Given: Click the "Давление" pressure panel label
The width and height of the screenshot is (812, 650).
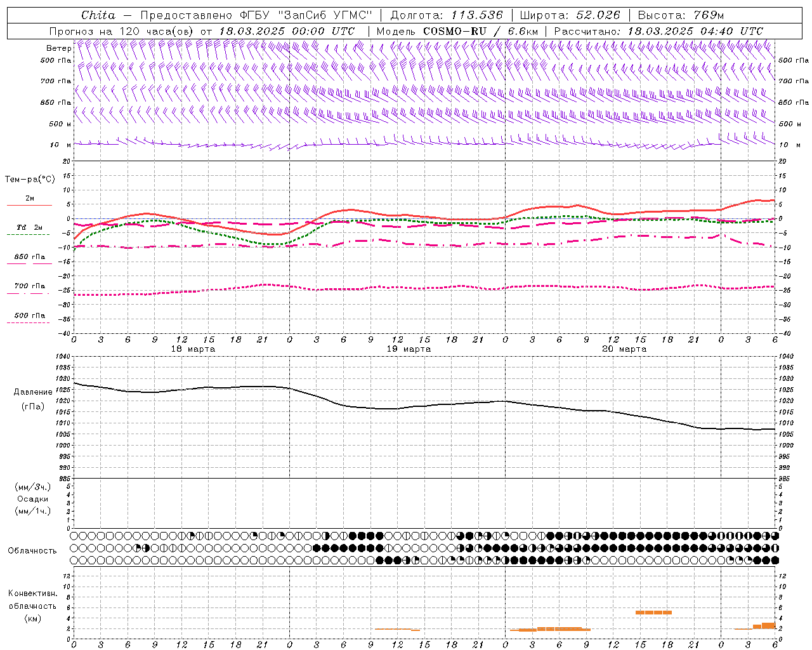Looking at the screenshot, I should coord(33,392).
